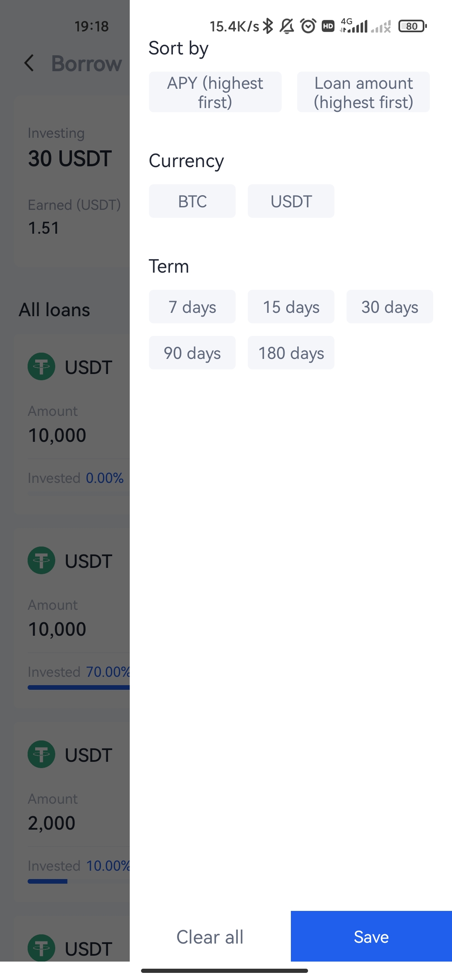
Task: Tap the second USDT Tether coin icon
Action: [41, 560]
